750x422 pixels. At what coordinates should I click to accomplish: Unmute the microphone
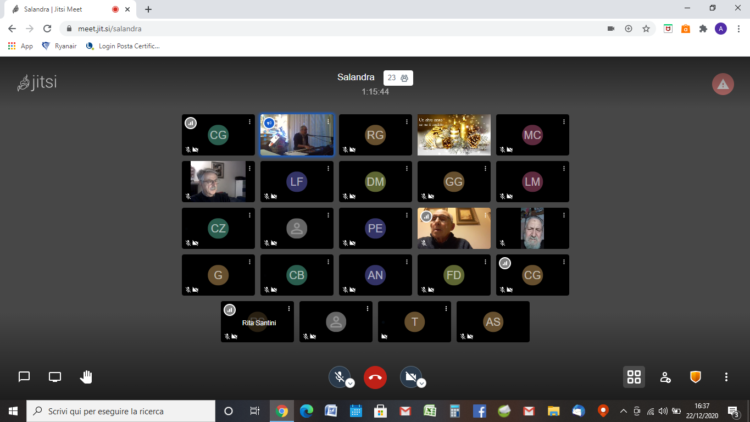(339, 377)
